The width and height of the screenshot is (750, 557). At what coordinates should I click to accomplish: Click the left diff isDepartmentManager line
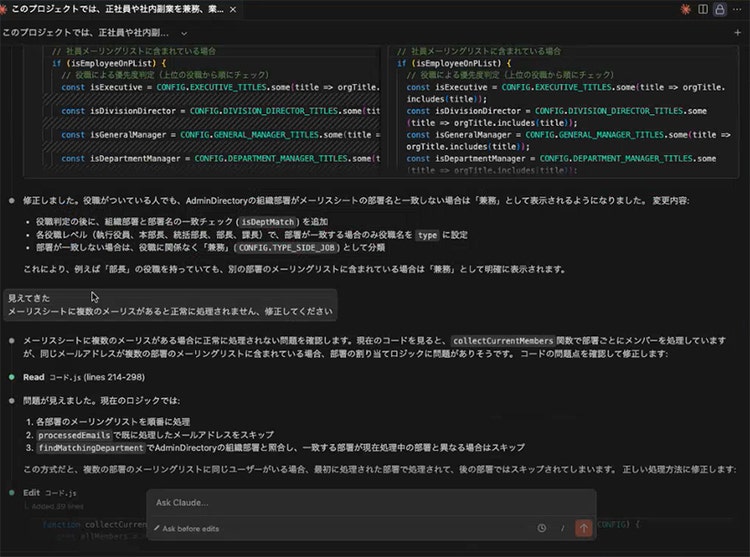tap(221, 159)
